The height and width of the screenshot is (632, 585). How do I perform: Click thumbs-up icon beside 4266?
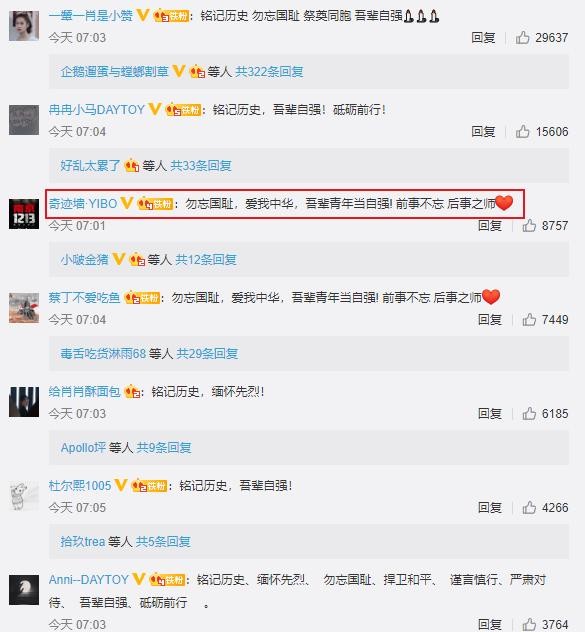529,507
